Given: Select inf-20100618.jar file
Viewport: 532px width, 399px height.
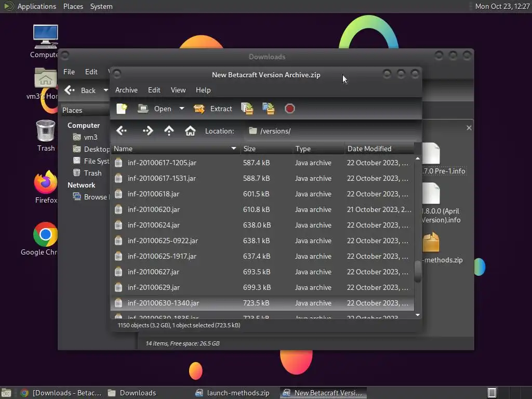Looking at the screenshot, I should (x=262, y=194).
